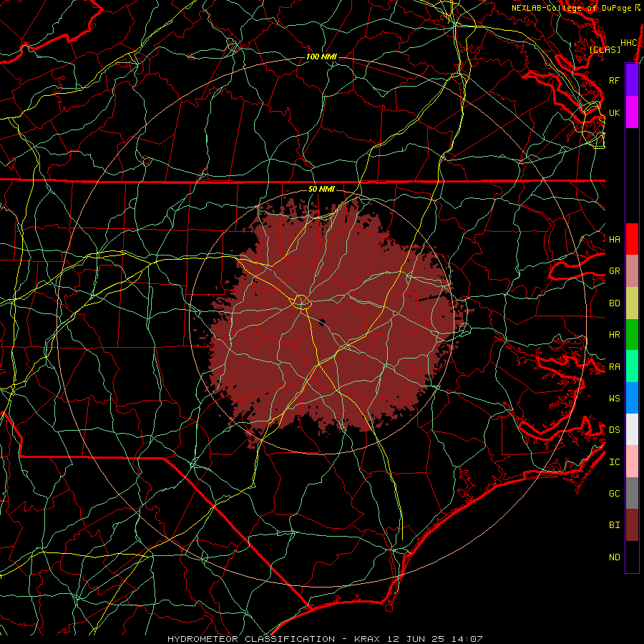644x644 pixels.
Task: Click the WS legend label
Action: click(x=614, y=398)
